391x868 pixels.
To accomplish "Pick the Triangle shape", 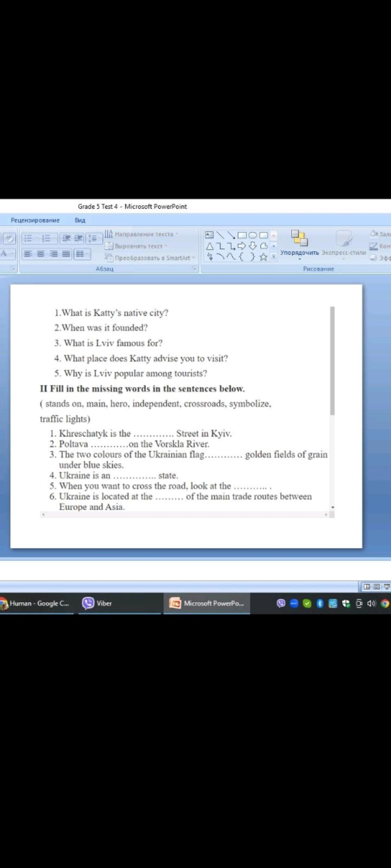I will (x=210, y=246).
